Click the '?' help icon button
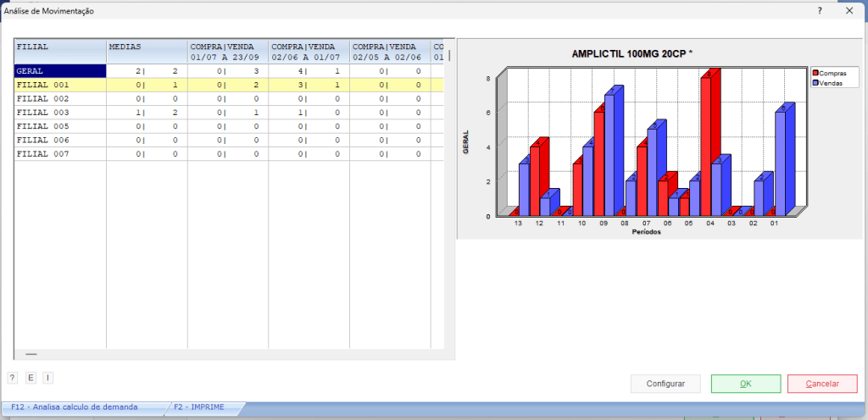 coord(13,378)
